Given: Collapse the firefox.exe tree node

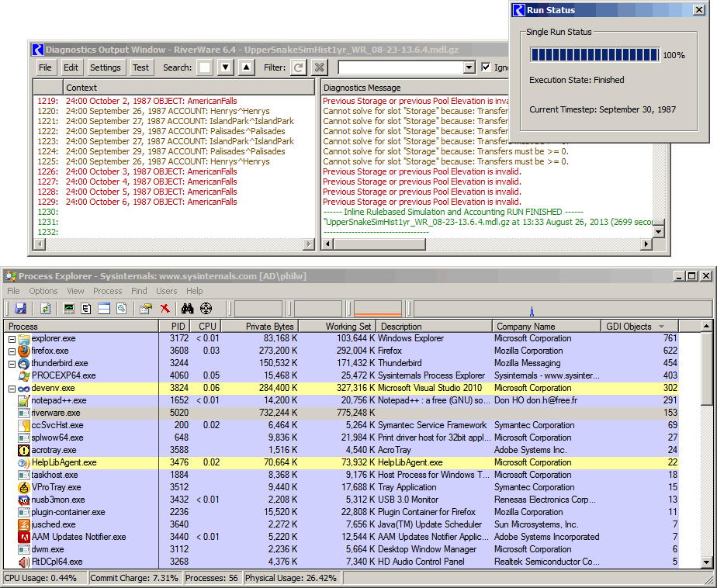Looking at the screenshot, I should (12, 351).
